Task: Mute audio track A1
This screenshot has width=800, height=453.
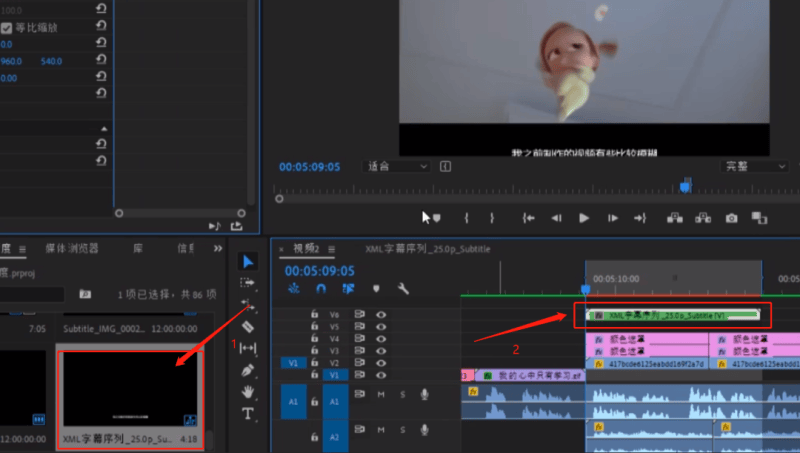Action: (381, 394)
